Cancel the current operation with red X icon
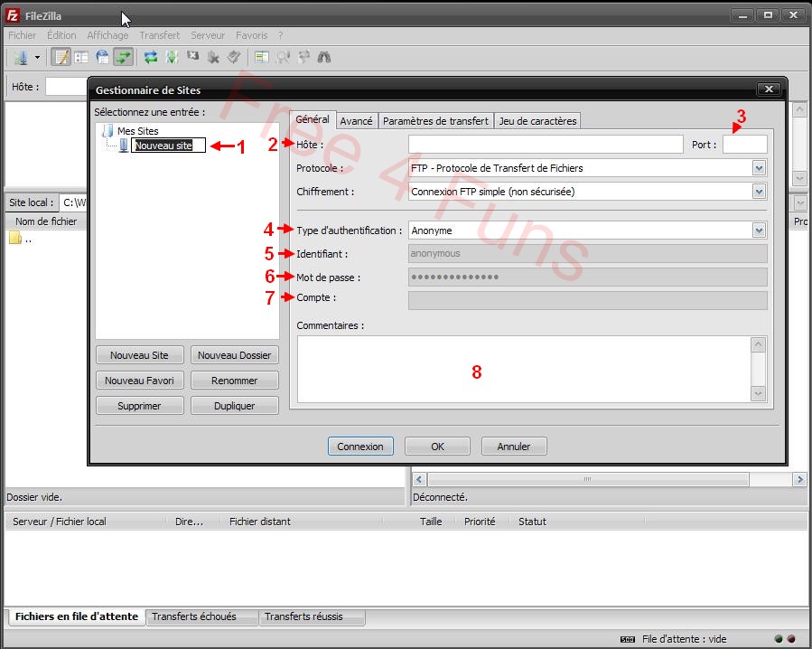812x649 pixels. tap(192, 57)
